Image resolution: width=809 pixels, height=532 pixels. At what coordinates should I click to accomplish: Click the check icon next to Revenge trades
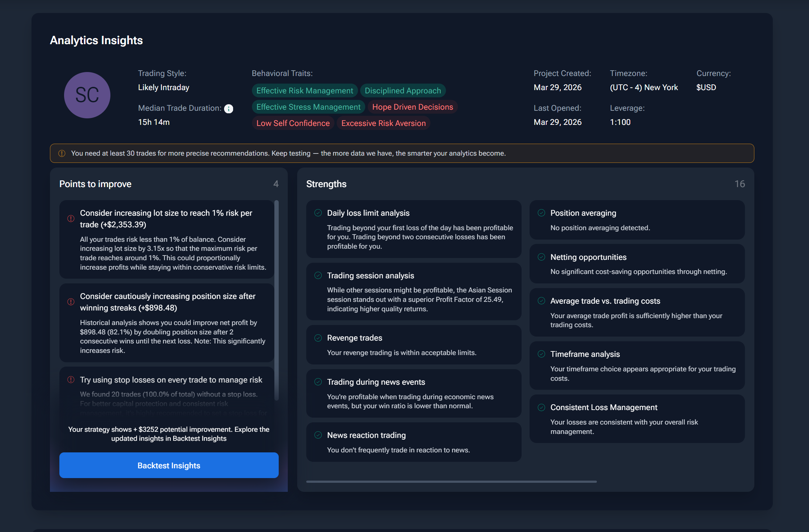pyautogui.click(x=318, y=338)
